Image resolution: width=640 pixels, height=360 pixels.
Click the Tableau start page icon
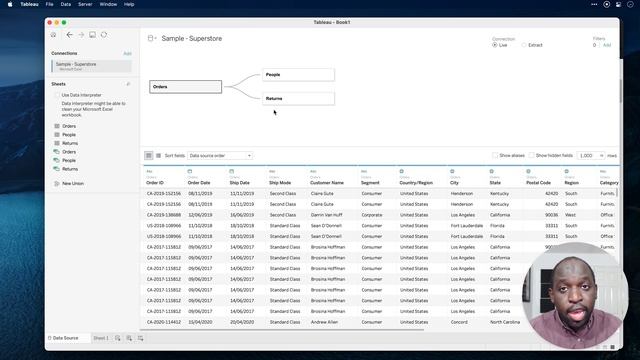point(53,35)
